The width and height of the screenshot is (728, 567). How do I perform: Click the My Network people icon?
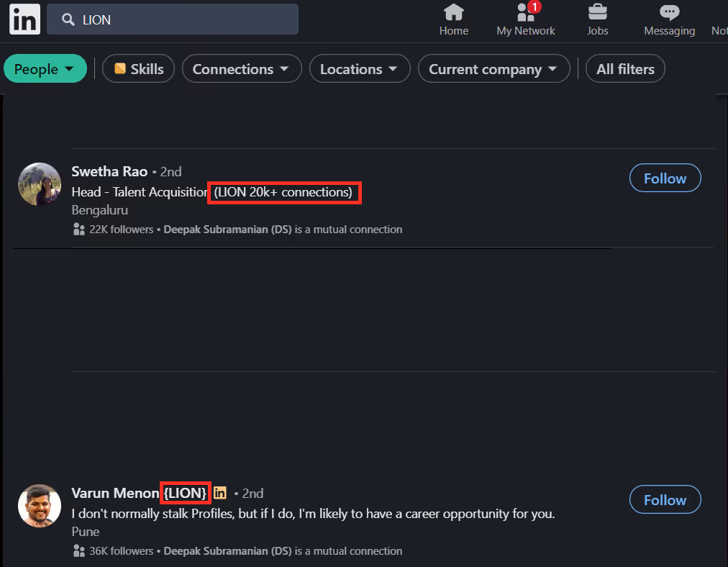[526, 12]
